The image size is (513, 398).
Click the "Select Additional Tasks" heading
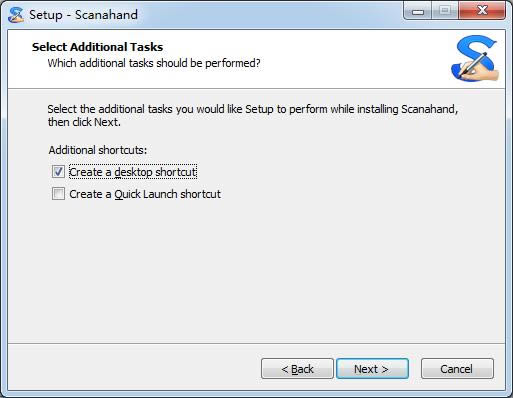click(x=97, y=47)
